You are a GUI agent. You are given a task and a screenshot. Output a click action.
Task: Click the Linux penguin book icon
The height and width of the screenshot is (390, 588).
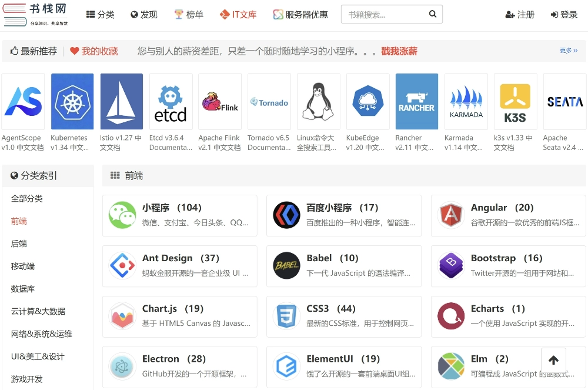pos(318,101)
